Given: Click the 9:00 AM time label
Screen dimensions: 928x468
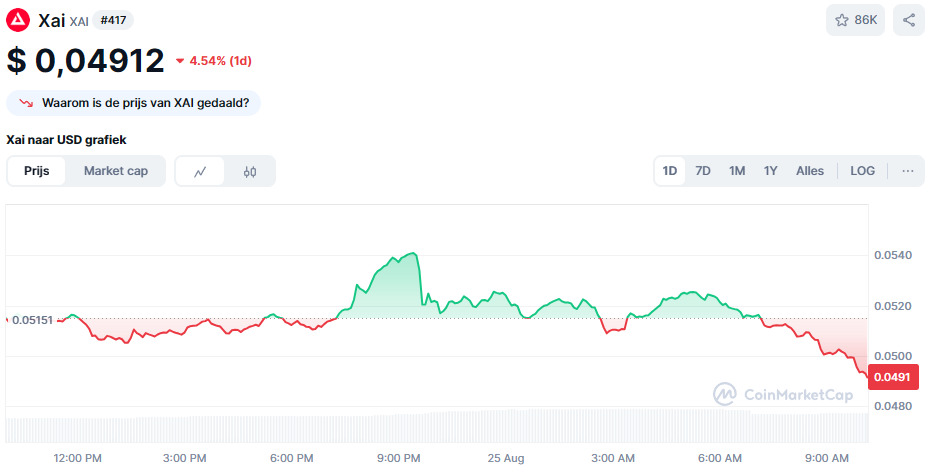Looking at the screenshot, I should point(827,459).
